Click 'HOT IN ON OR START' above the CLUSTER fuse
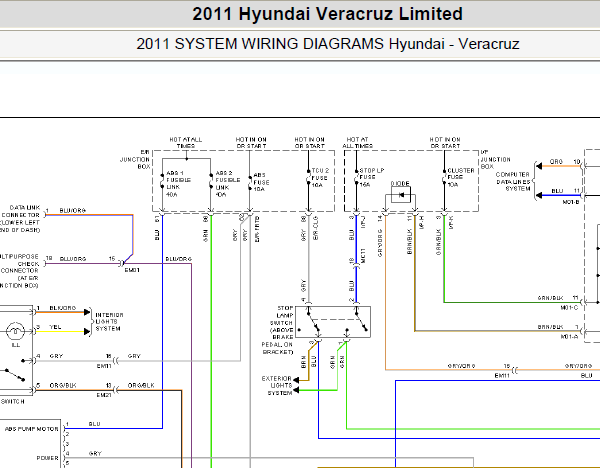 coord(445,143)
